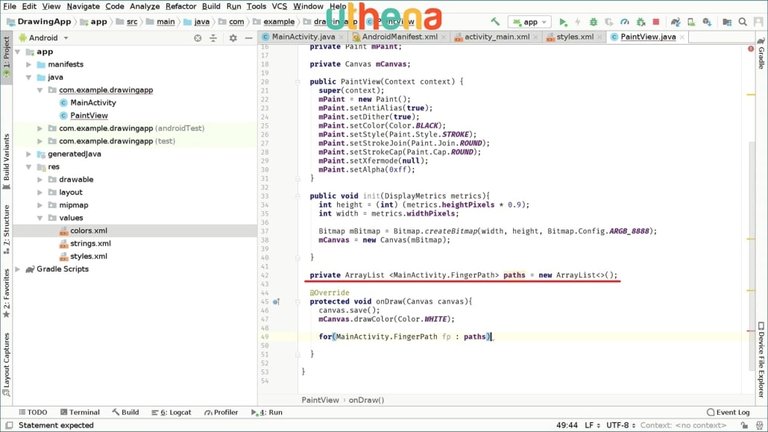Open the app run configuration dropdown
The image size is (768, 432).
(529, 21)
